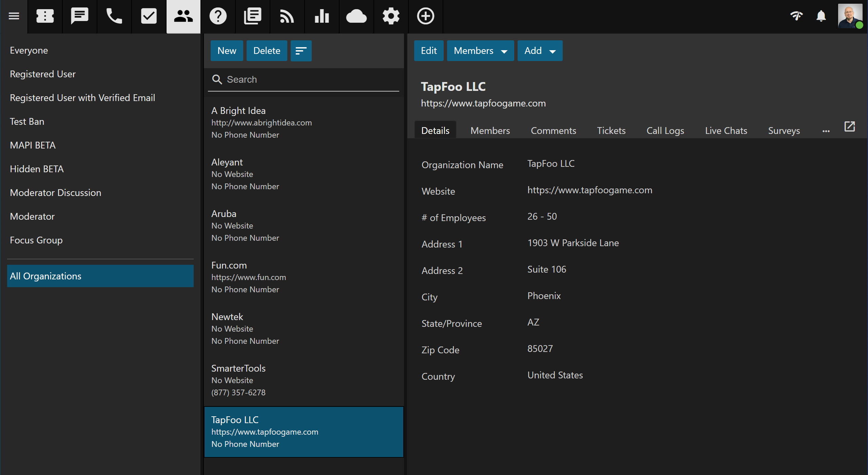Click the (877) 357-6278 phone number
This screenshot has height=475, width=868.
238,393
